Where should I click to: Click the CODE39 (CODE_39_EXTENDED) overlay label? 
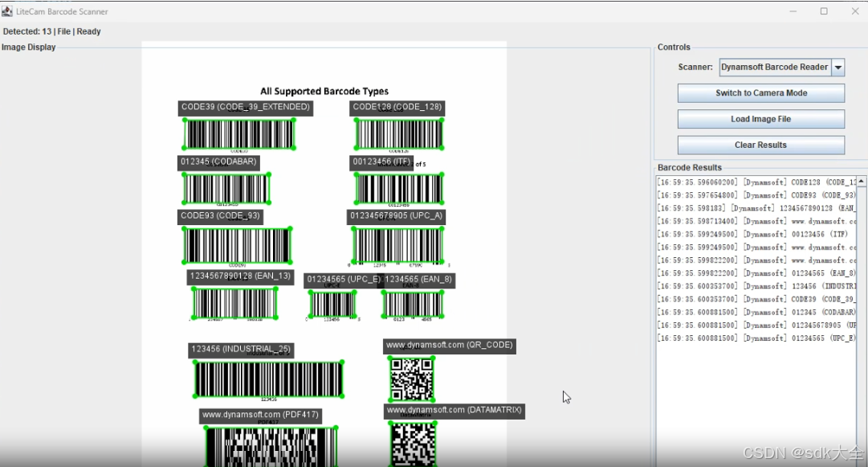246,108
